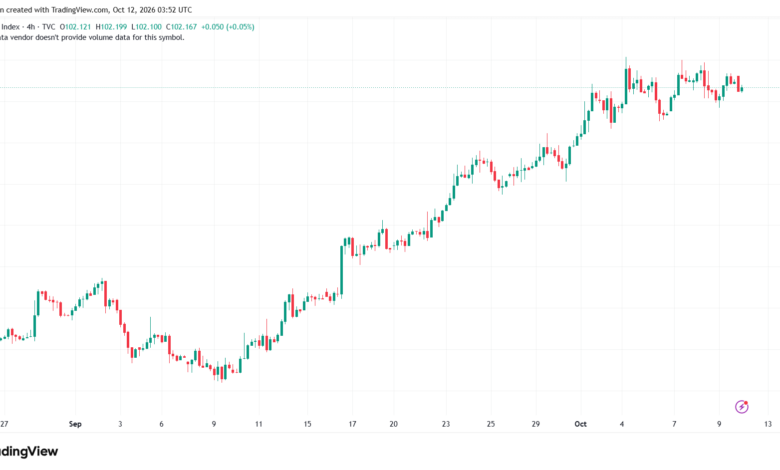Screen dimensions: 780x470
Task: Click the 'Sep' label on the time axis
Action: coord(75,424)
